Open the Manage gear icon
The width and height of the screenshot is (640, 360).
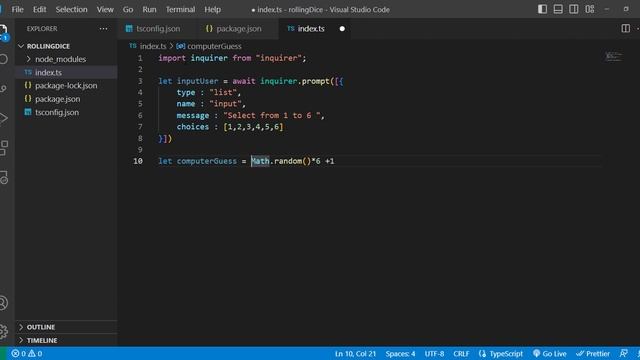pyautogui.click(x=3, y=331)
